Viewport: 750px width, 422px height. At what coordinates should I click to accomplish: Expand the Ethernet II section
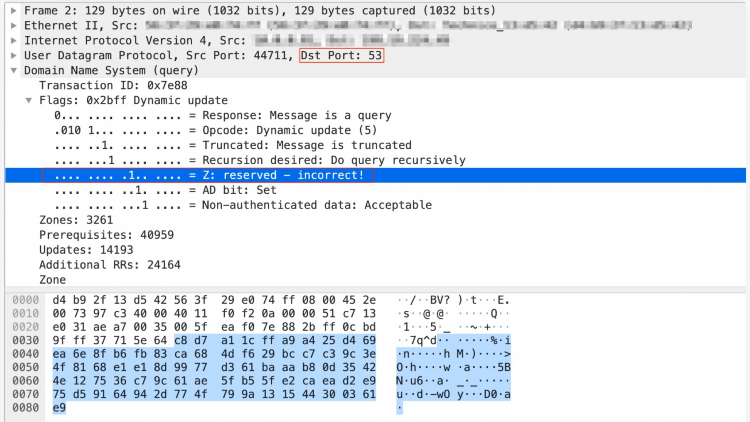14,25
